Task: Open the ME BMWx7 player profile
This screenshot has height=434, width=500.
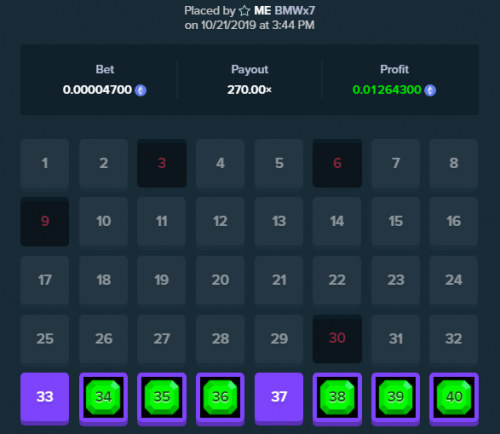Action: (284, 11)
